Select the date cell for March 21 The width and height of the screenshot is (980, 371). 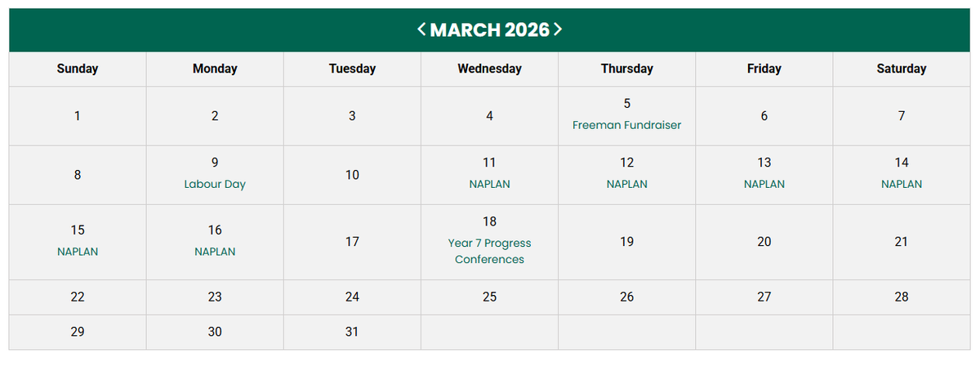(x=901, y=242)
